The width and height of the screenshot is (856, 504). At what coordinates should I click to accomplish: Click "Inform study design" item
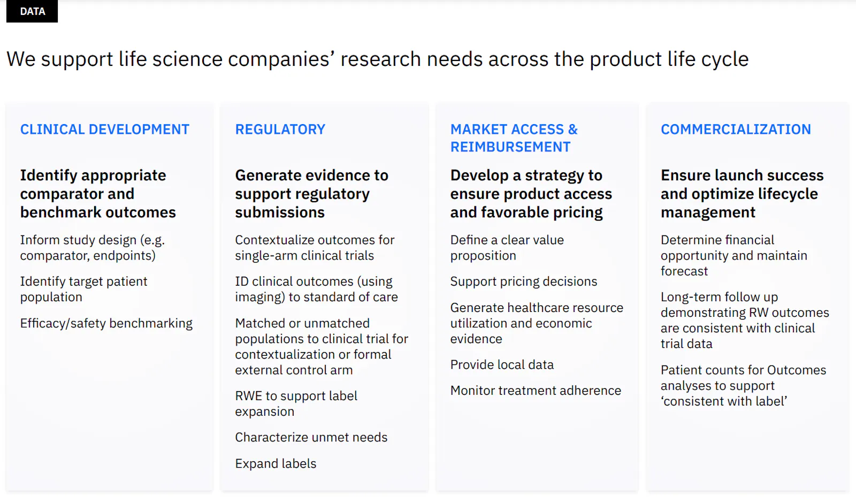pyautogui.click(x=92, y=248)
